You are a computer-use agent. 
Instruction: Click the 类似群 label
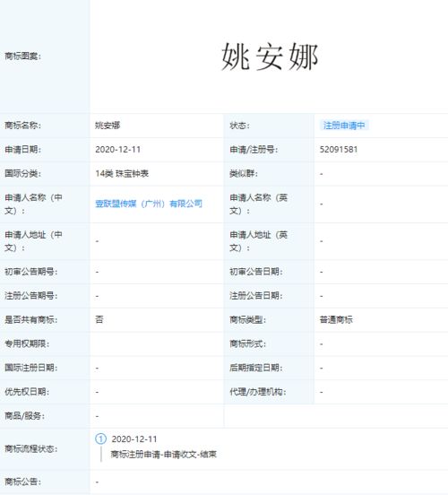[244, 173]
